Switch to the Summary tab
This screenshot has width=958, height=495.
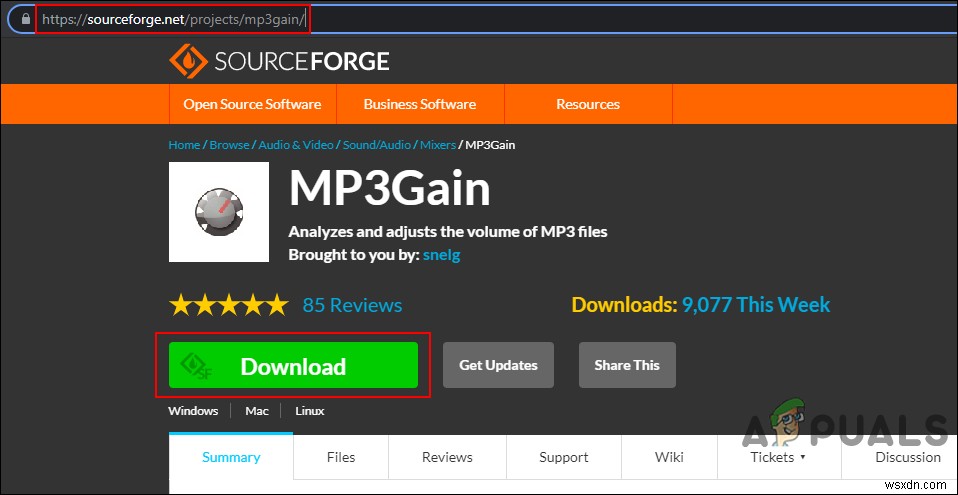tap(231, 457)
